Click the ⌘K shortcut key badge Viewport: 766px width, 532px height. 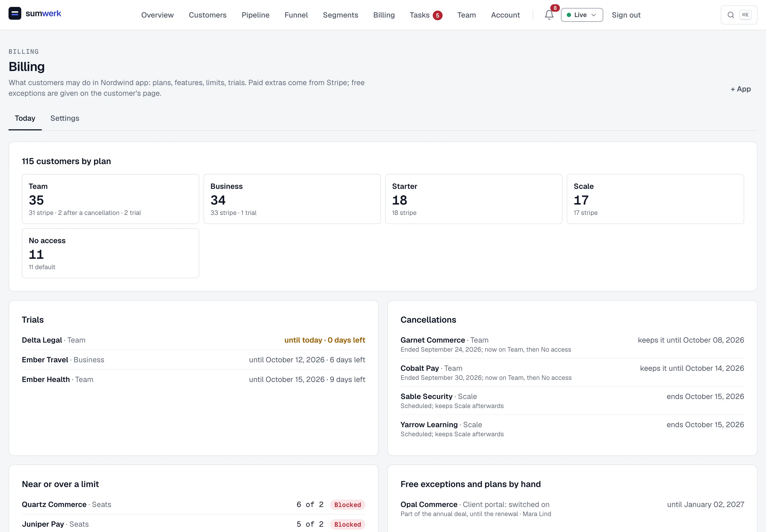pos(745,15)
